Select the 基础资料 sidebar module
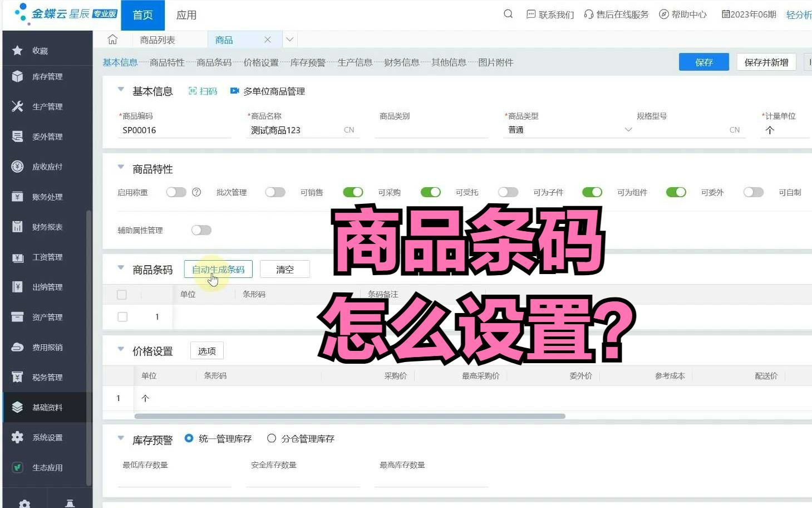The width and height of the screenshot is (812, 508). [47, 407]
